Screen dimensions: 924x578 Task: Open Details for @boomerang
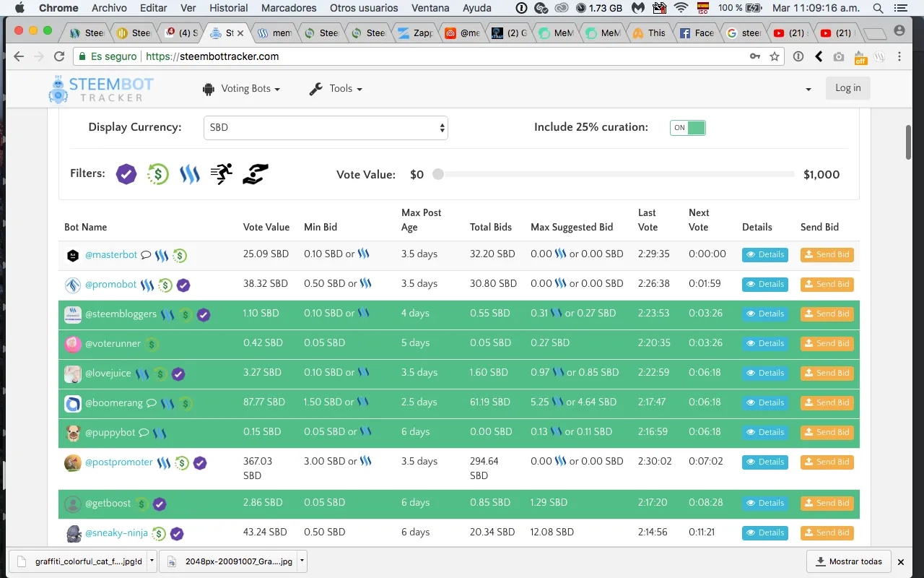(x=765, y=403)
